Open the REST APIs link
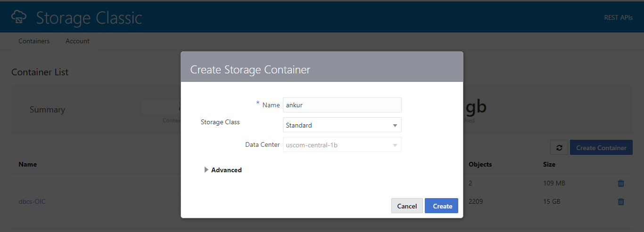 (x=618, y=17)
